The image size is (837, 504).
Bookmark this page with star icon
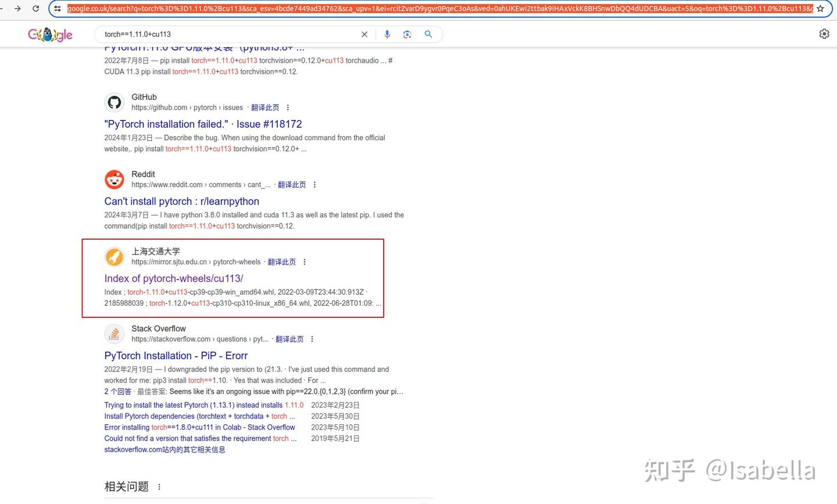tap(820, 9)
